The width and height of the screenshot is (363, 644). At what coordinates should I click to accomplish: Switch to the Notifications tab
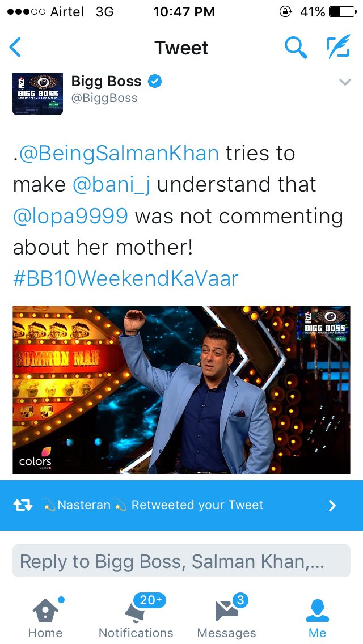click(136, 617)
